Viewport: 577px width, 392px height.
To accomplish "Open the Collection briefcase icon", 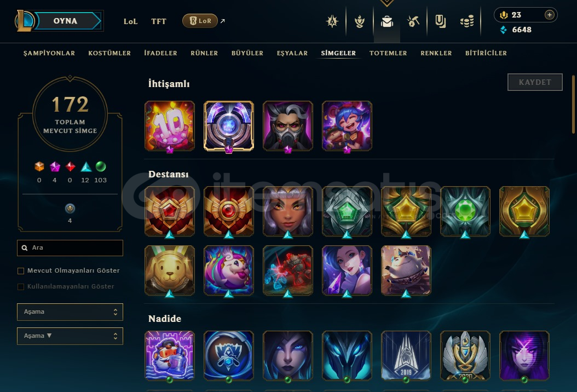I will point(386,22).
